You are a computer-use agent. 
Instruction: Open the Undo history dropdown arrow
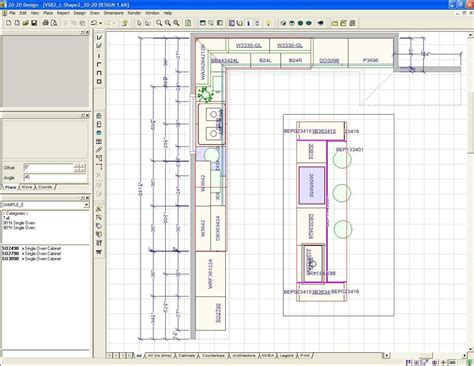tap(100, 23)
